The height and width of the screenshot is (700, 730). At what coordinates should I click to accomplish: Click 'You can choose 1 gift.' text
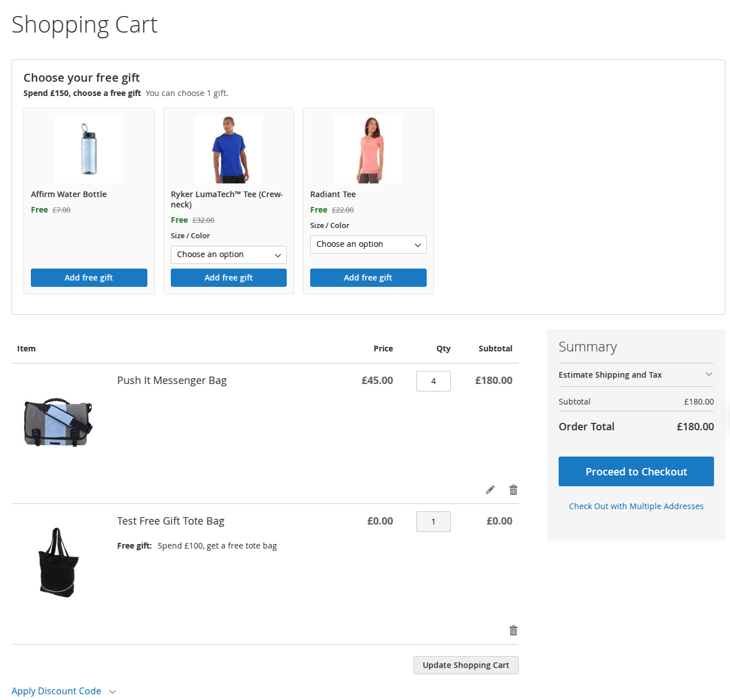[x=187, y=93]
